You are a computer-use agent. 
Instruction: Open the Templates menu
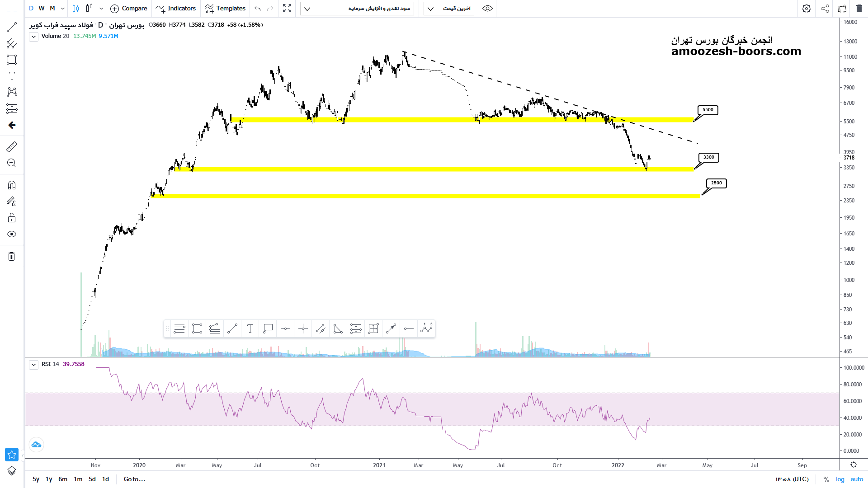[225, 8]
